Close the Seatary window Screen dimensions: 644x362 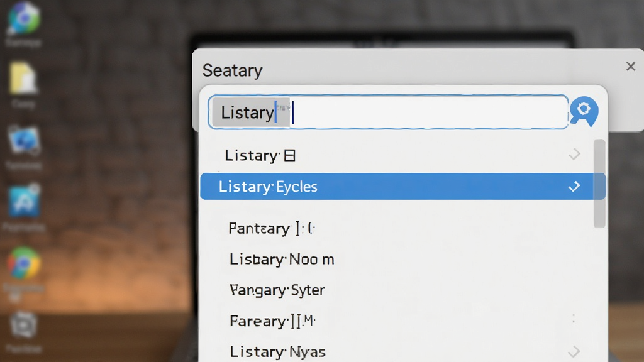click(631, 66)
